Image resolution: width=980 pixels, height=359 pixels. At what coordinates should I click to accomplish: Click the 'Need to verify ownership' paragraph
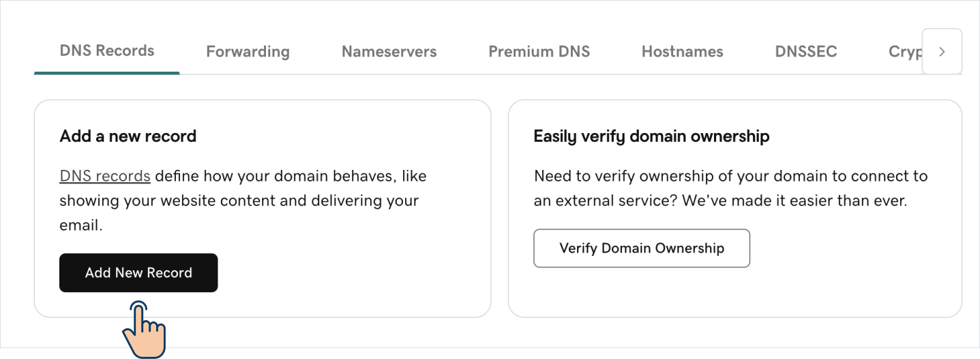[731, 189]
